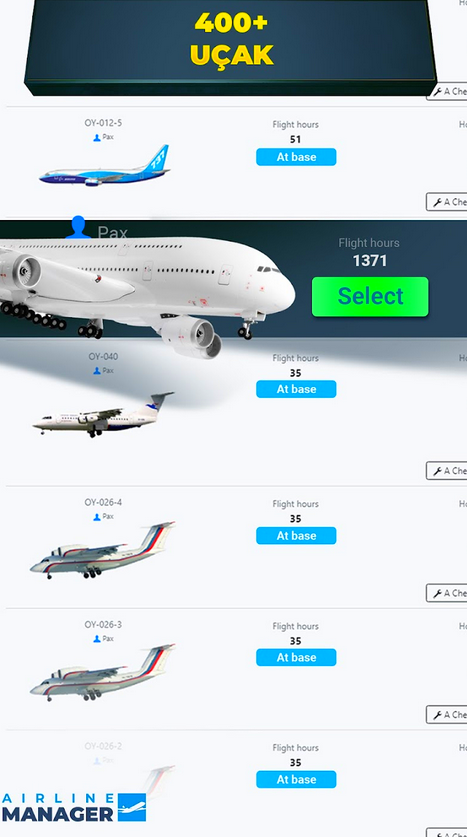This screenshot has height=837, width=467.
Task: Click At base status for OY-026-4
Action: click(x=296, y=535)
